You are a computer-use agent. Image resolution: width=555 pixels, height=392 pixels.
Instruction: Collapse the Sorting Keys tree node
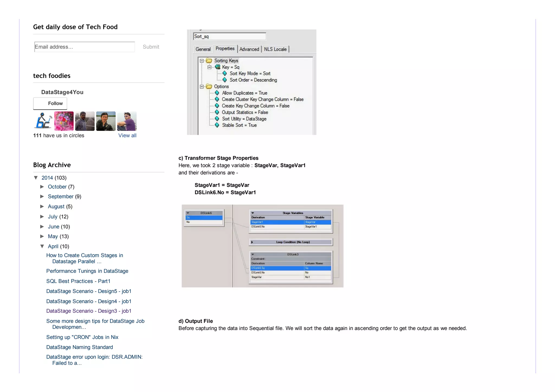click(202, 61)
